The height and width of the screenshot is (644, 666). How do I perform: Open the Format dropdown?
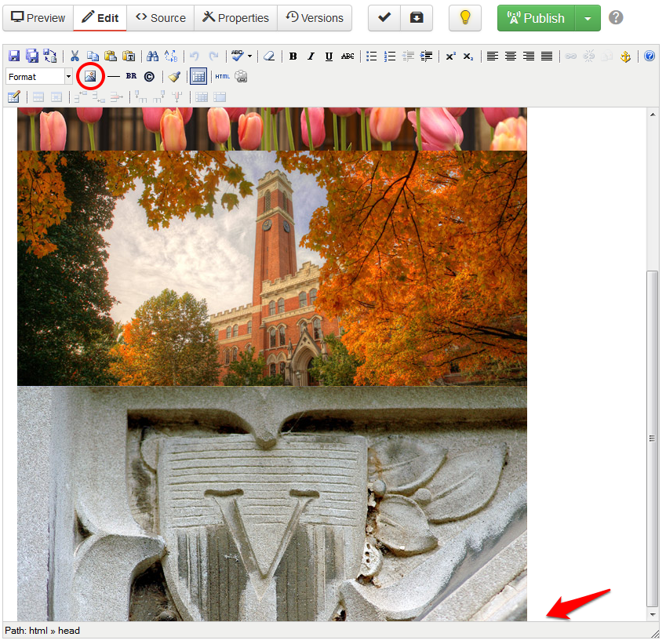click(39, 77)
